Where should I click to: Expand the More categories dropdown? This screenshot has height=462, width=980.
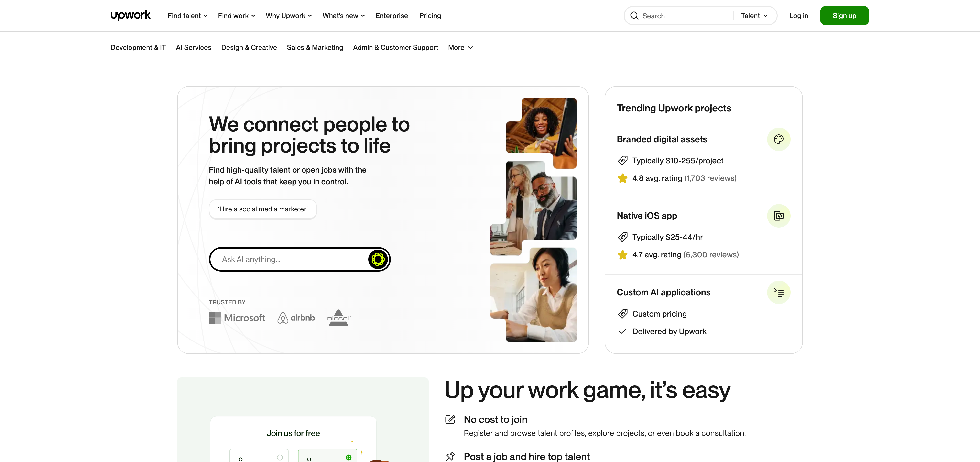(460, 48)
